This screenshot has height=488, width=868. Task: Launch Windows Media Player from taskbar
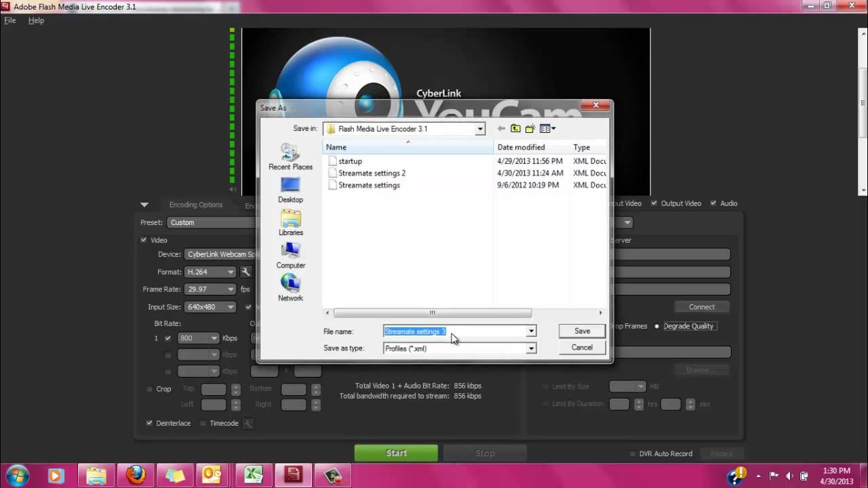pos(56,475)
